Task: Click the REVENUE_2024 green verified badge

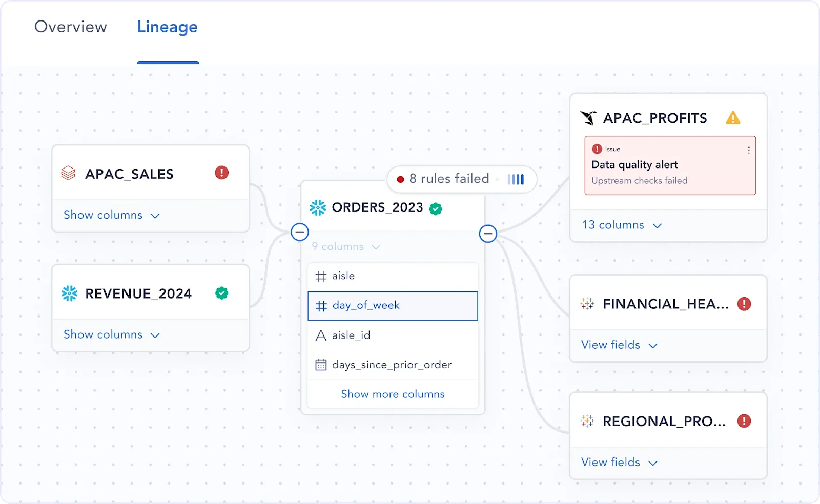Action: pos(221,293)
